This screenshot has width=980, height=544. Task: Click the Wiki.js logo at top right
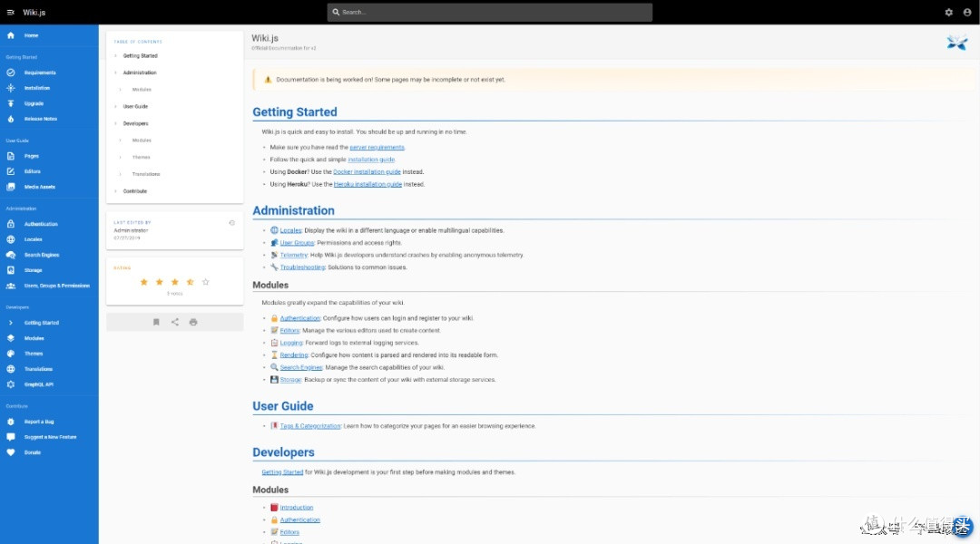[957, 43]
